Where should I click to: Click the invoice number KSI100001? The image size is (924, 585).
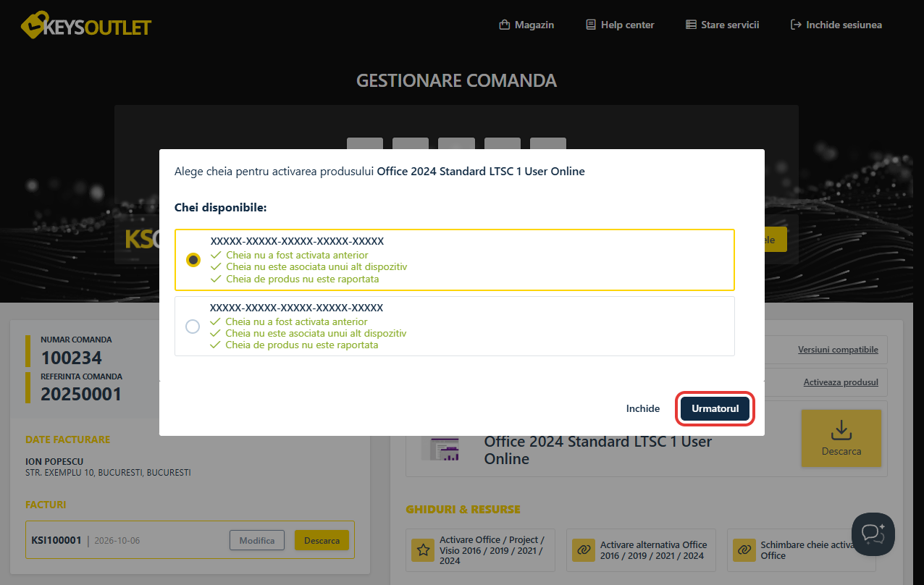tap(57, 540)
